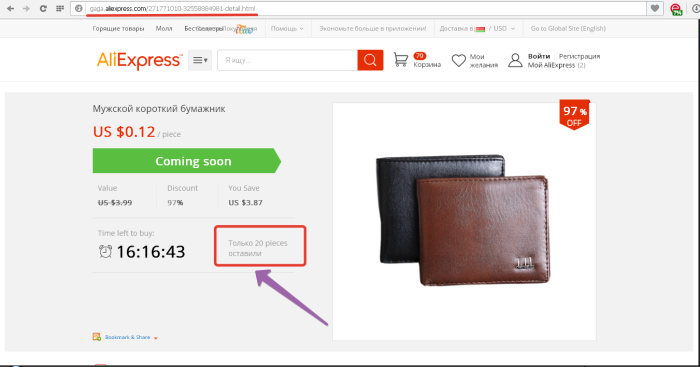Click the red extension icon in browser toolbar

[676, 9]
